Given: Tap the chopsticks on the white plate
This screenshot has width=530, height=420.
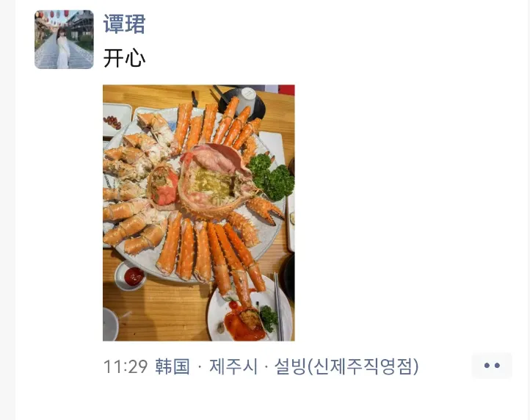Looking at the screenshot, I should pos(278,306).
